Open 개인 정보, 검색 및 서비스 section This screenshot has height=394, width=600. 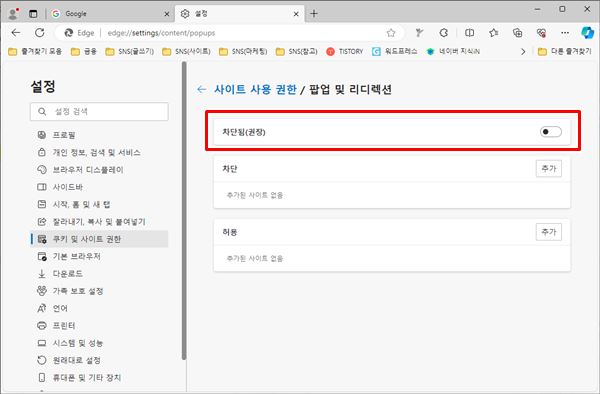coord(99,152)
